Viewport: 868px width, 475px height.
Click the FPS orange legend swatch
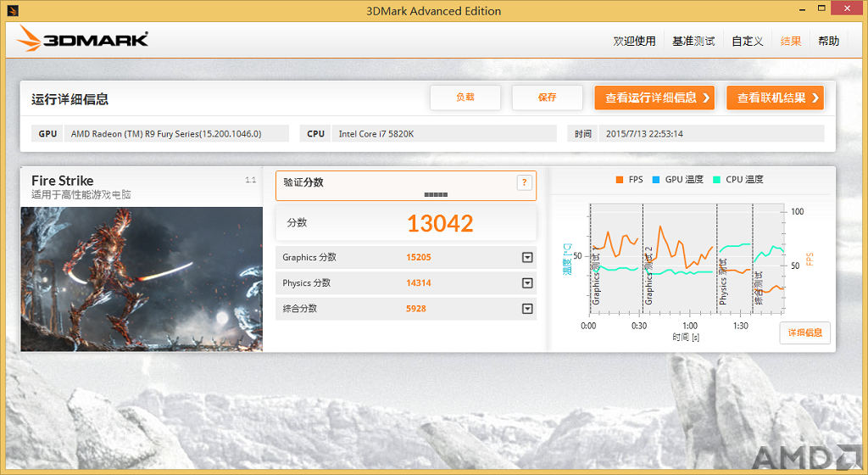pos(620,179)
